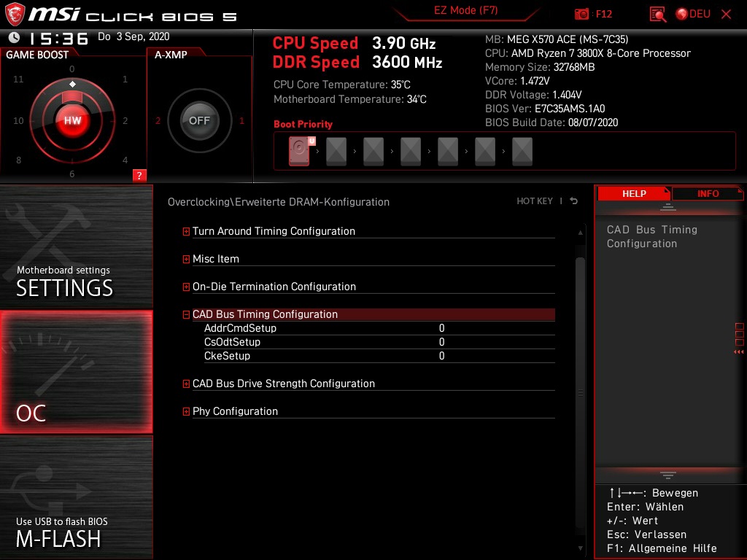The image size is (747, 560).
Task: Click the BIOS Ver E7C35AMS.1A0 text
Action: click(x=545, y=109)
